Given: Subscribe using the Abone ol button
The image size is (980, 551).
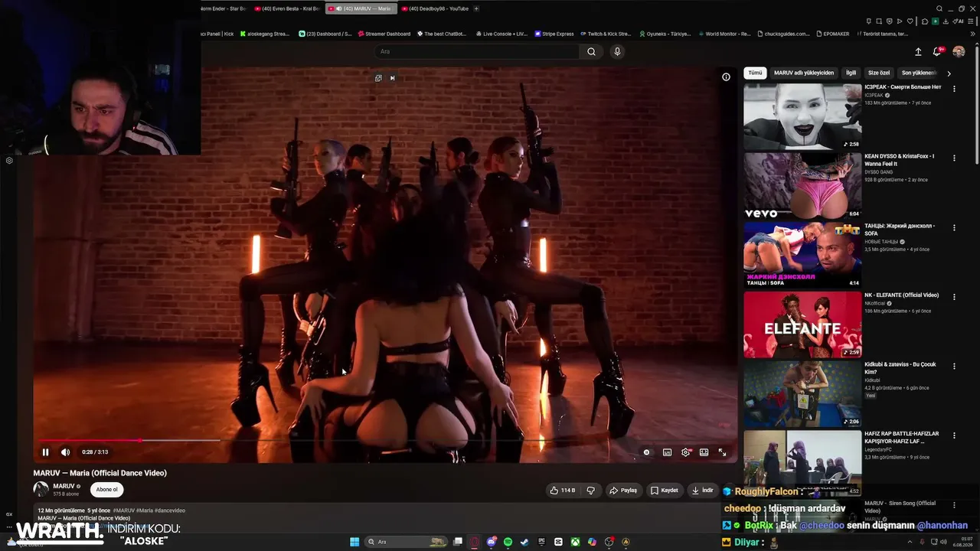Looking at the screenshot, I should coord(106,490).
